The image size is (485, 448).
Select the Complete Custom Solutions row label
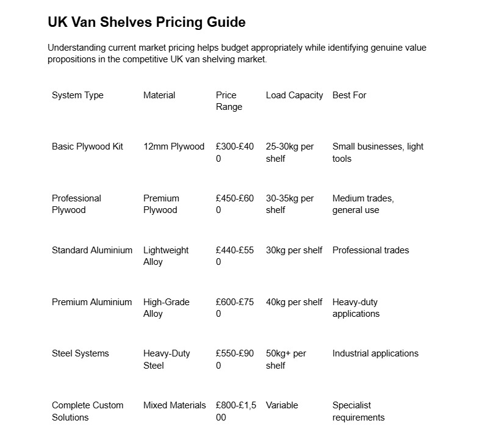(x=87, y=411)
